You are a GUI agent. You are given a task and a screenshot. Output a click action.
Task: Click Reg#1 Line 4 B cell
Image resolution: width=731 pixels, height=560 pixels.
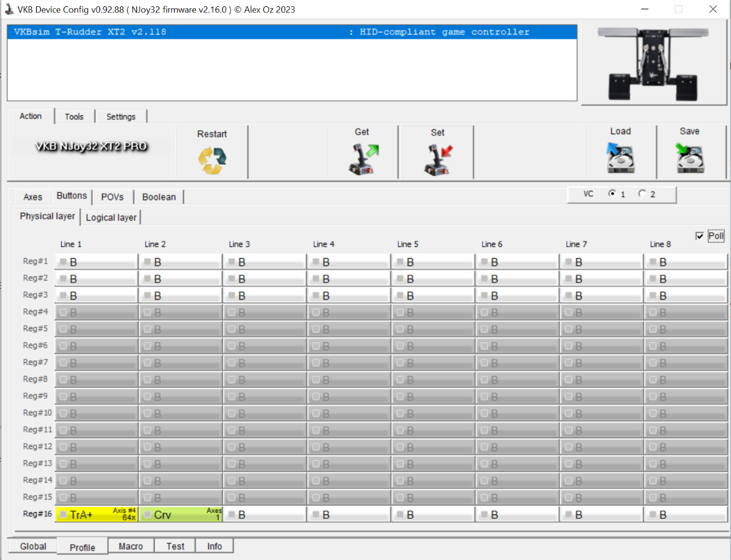click(349, 262)
